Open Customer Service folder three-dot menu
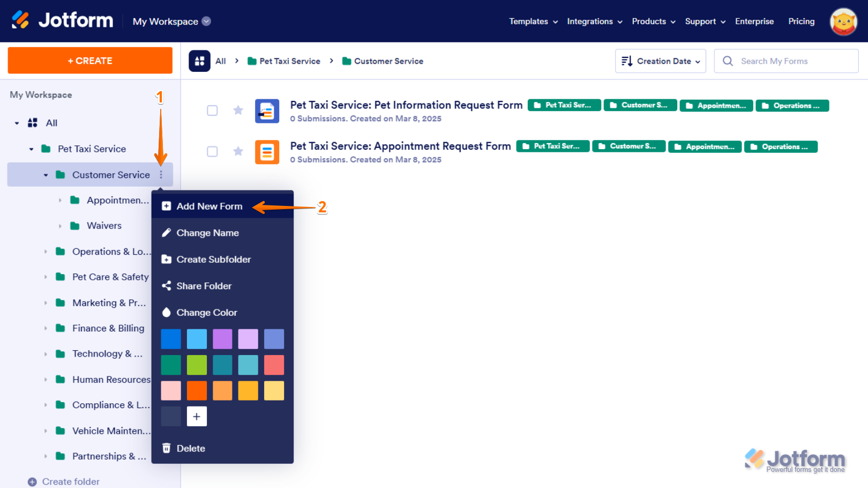Viewport: 868px width, 488px height. point(161,175)
